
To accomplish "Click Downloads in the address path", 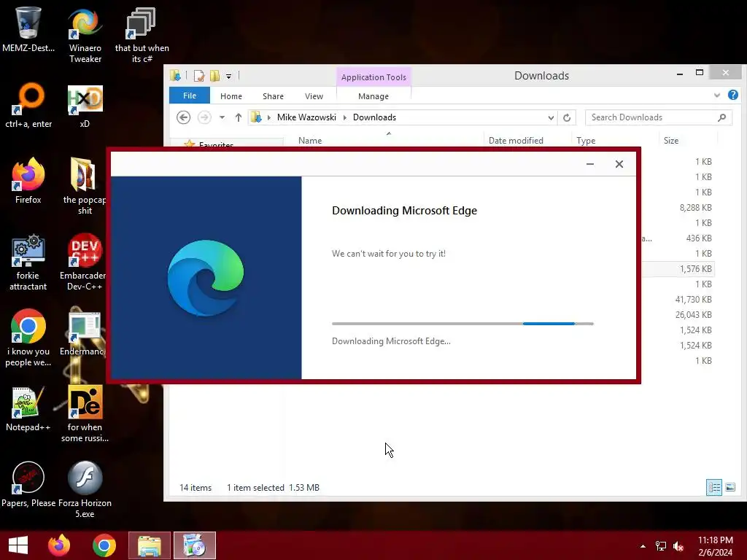I will pyautogui.click(x=374, y=117).
